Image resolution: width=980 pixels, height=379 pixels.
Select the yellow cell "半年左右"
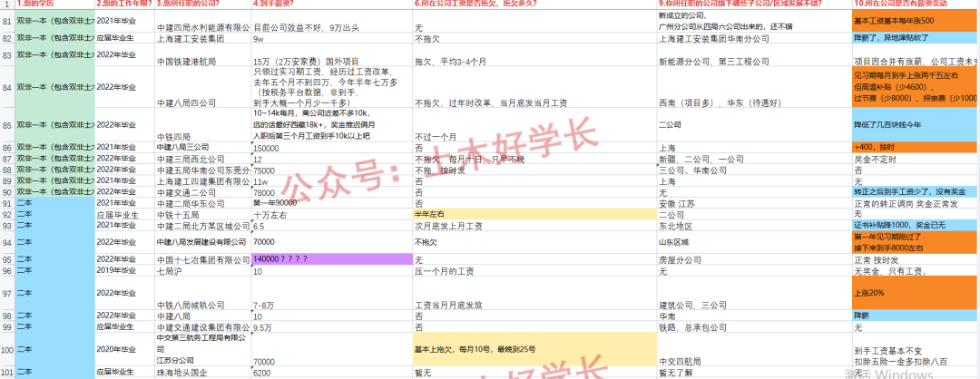point(534,214)
